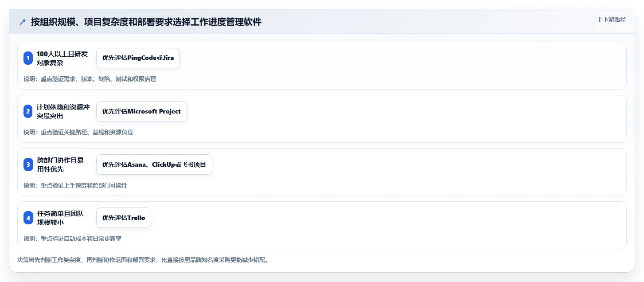Viewport: 644px width, 282px height.
Task: Click note 说明：重点验证启动成本和日常更新率
Action: pos(72,239)
